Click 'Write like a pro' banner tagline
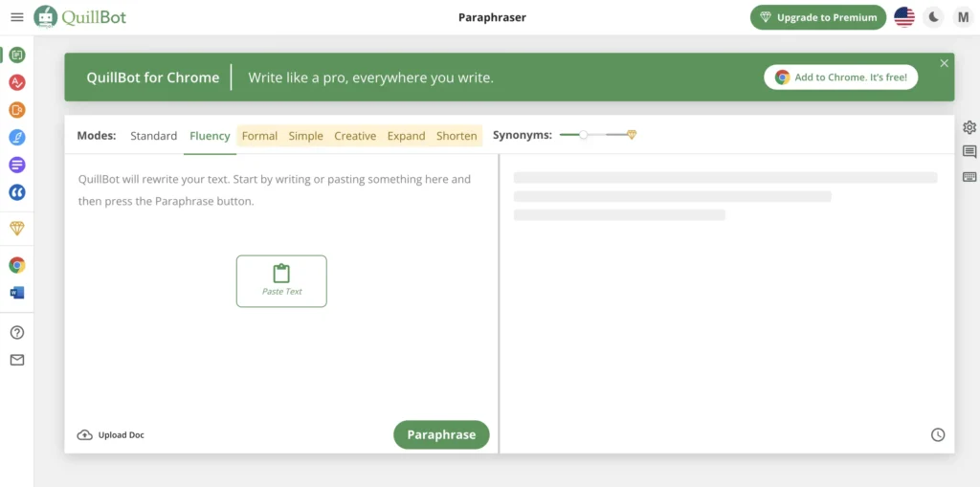The image size is (980, 487). pos(370,77)
